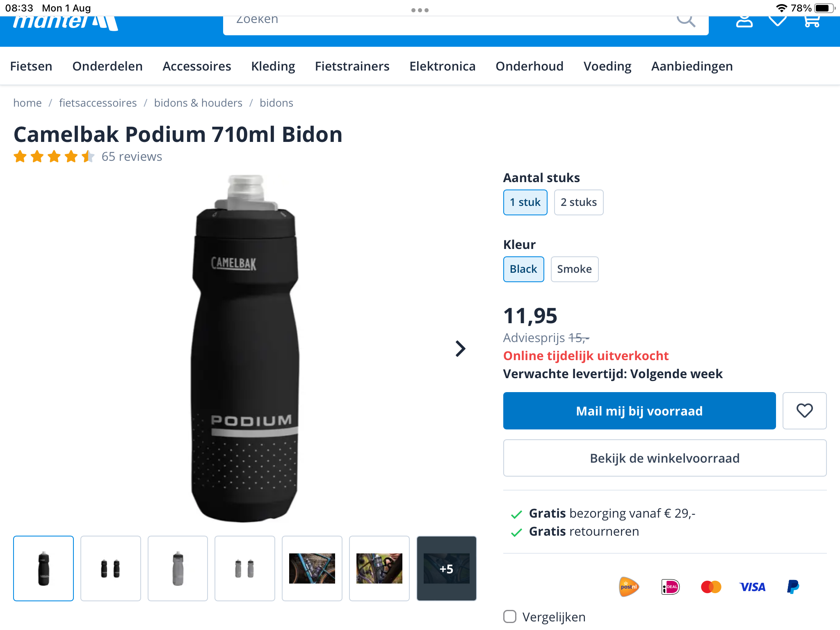Click the star rating icons
The image size is (840, 630).
54,156
